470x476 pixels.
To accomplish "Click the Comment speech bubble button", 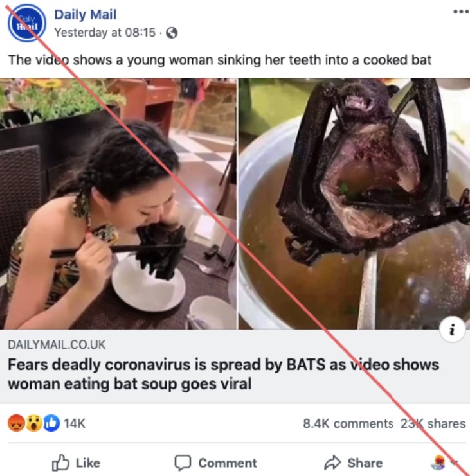I will point(215,463).
